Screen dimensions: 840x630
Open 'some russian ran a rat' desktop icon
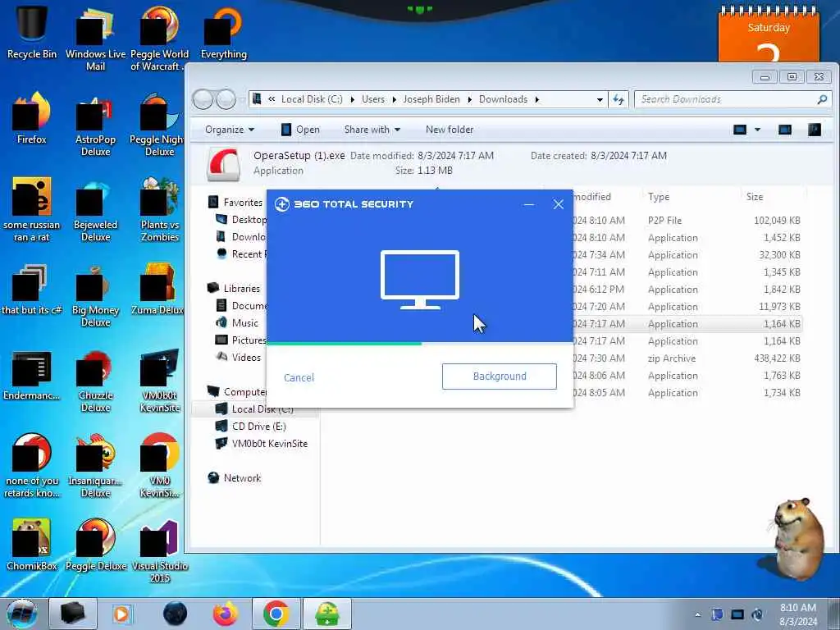click(32, 211)
